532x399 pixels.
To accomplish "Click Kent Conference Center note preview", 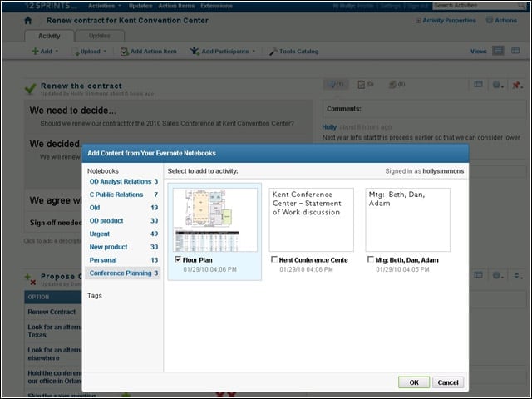I will pyautogui.click(x=312, y=219).
